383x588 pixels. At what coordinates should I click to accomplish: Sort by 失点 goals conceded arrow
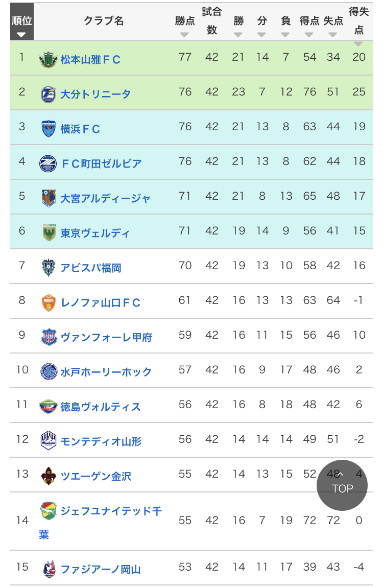click(x=333, y=35)
